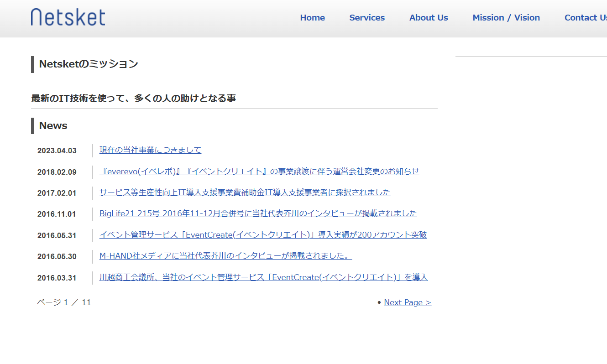607x364 pixels.
Task: Click the 2023.04.03 date label
Action: [57, 150]
